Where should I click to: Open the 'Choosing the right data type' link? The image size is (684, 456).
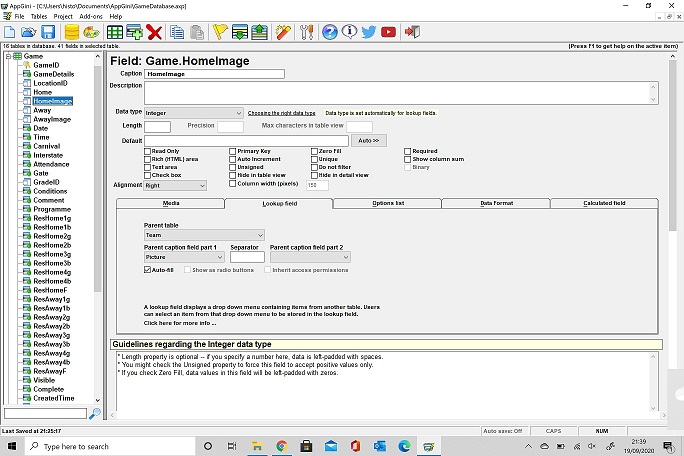pos(281,113)
